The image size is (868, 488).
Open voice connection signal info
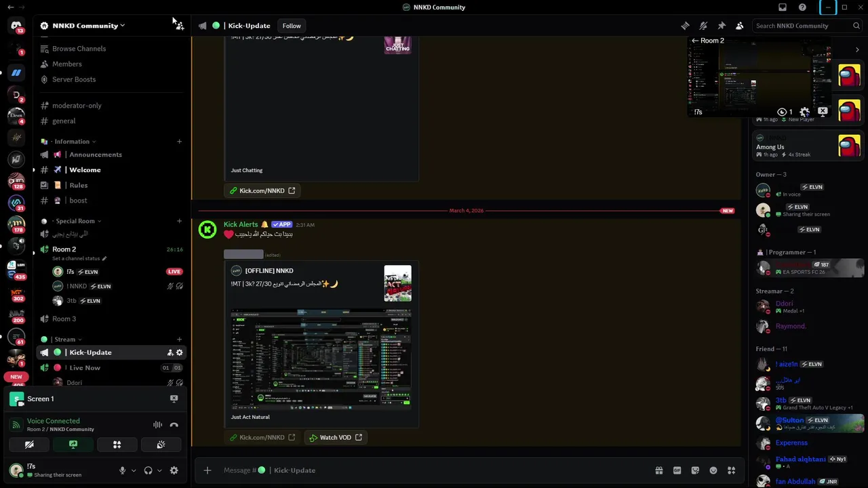[16, 425]
